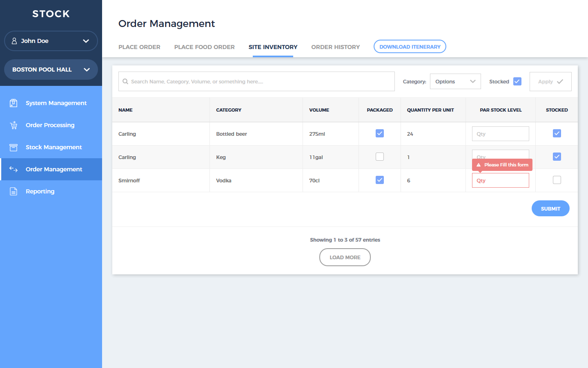
Task: Expand the Boston Pool Hall site selector
Action: (x=87, y=70)
